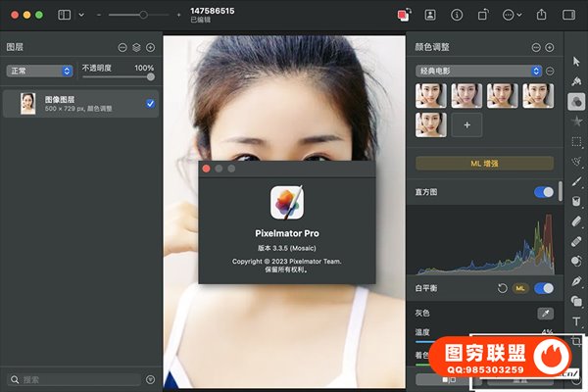Screen dimensions: 588x392
Task: Uncheck visibility of 图像图层 layer
Action: click(x=150, y=103)
